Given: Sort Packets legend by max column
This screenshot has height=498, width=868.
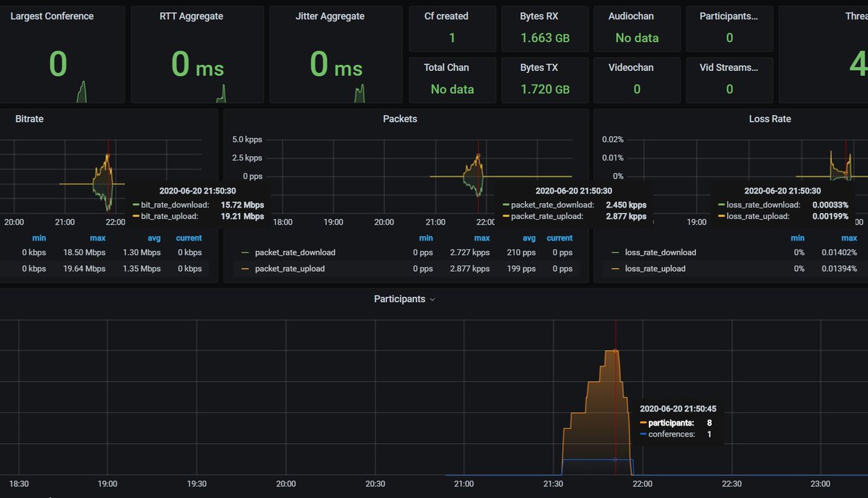Looking at the screenshot, I should pyautogui.click(x=482, y=238).
